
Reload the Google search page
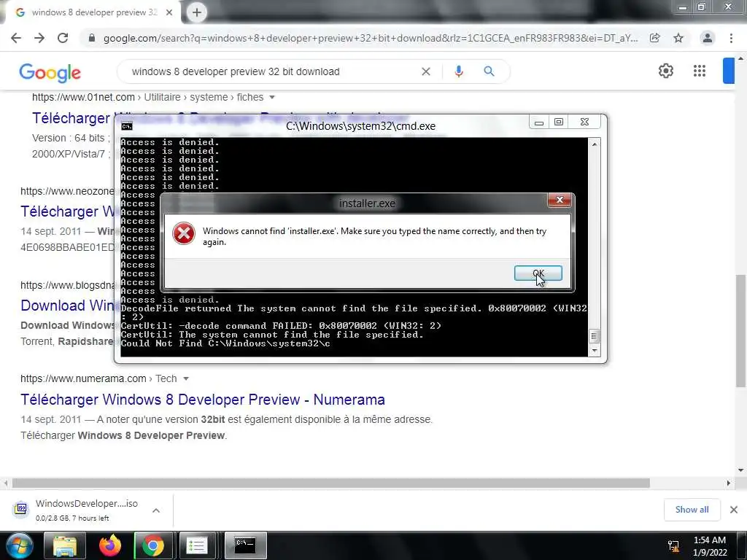[63, 38]
